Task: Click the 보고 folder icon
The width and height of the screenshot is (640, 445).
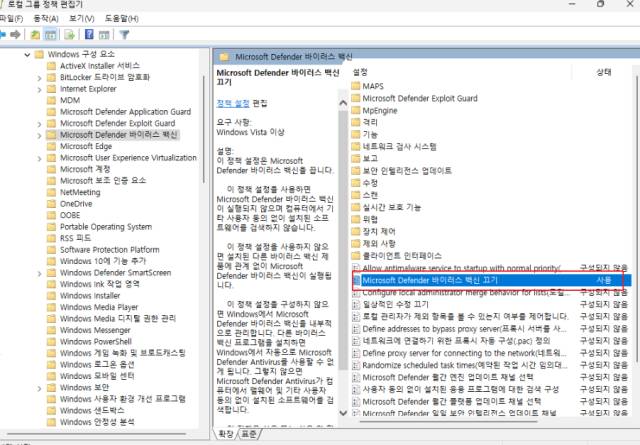Action: coord(356,158)
